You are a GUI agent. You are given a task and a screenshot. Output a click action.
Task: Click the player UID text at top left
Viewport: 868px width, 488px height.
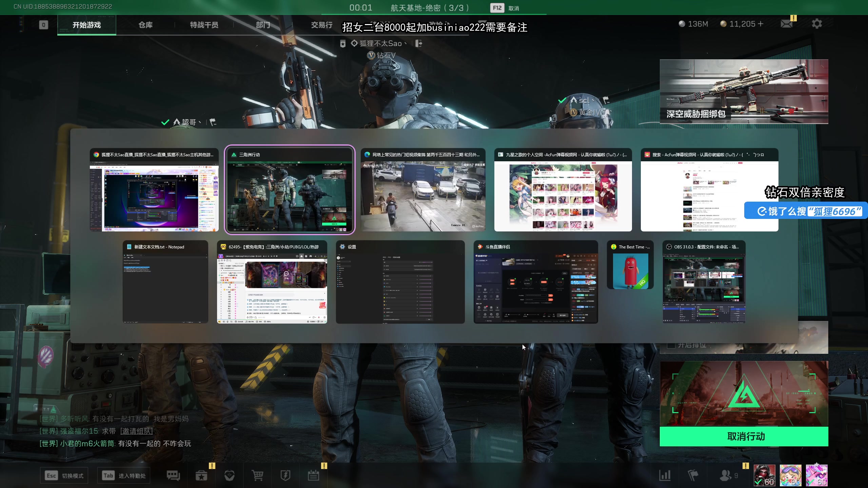(63, 7)
